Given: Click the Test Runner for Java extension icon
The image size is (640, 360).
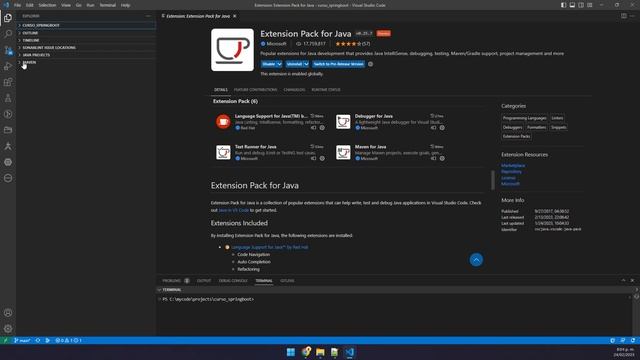Looking at the screenshot, I should (223, 152).
